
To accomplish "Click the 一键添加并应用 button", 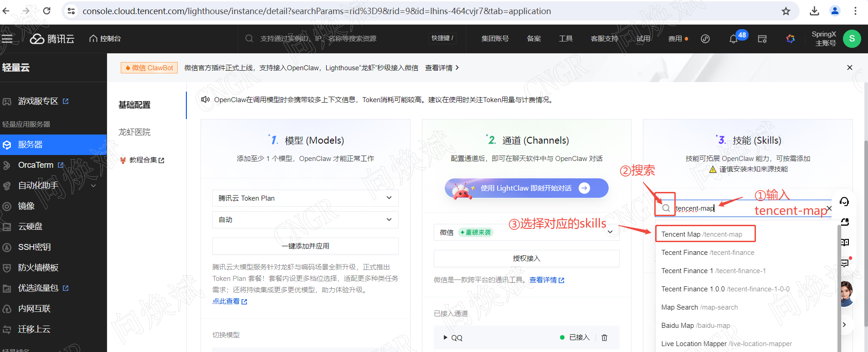I will (x=305, y=246).
